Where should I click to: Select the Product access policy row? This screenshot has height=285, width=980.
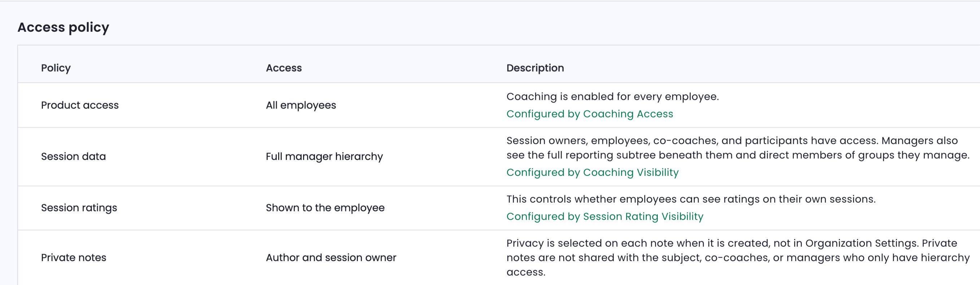tap(499, 105)
